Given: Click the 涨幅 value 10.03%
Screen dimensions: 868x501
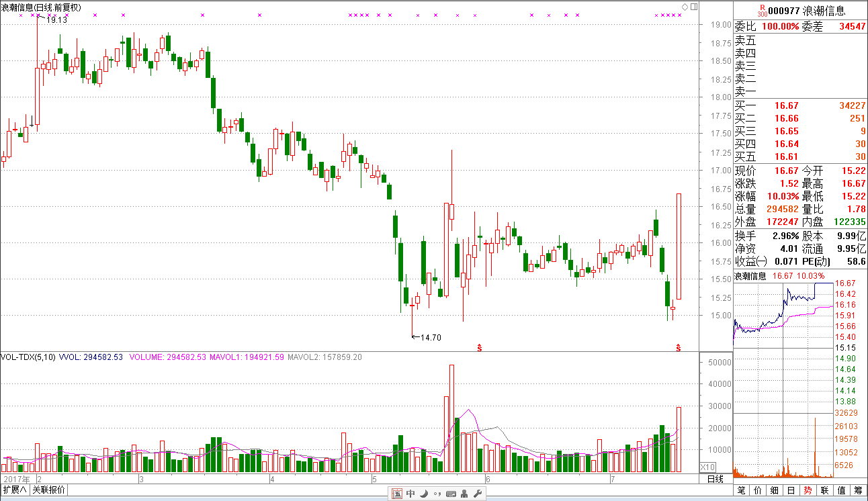Looking at the screenshot, I should pyautogui.click(x=783, y=196).
